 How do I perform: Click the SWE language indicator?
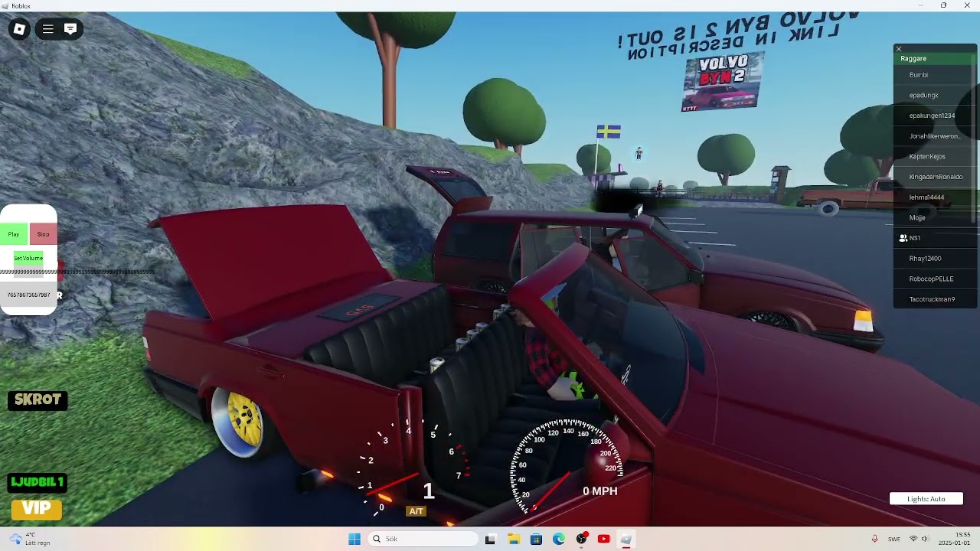coord(894,539)
